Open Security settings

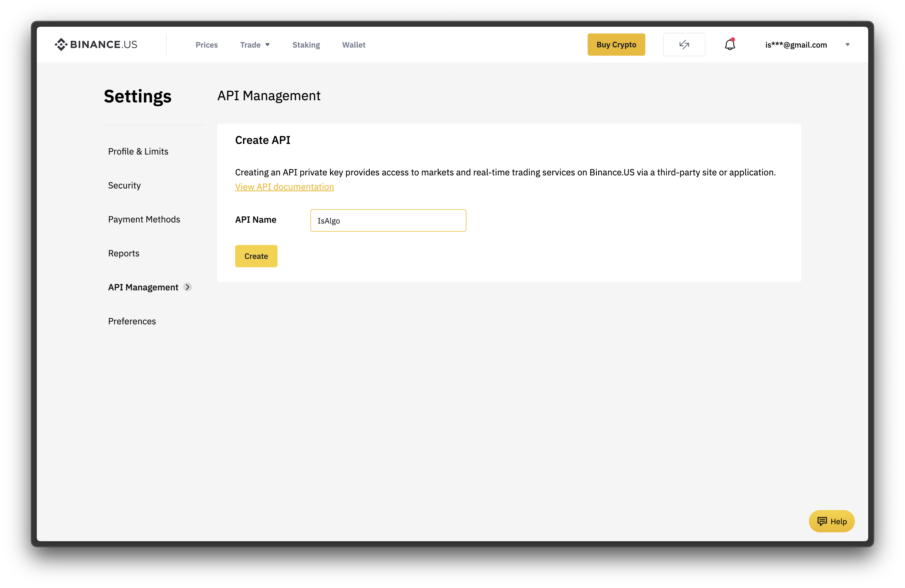[x=124, y=185]
